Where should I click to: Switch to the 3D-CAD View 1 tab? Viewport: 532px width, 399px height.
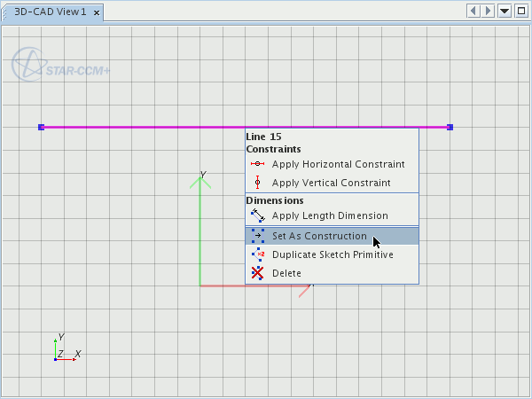click(51, 12)
